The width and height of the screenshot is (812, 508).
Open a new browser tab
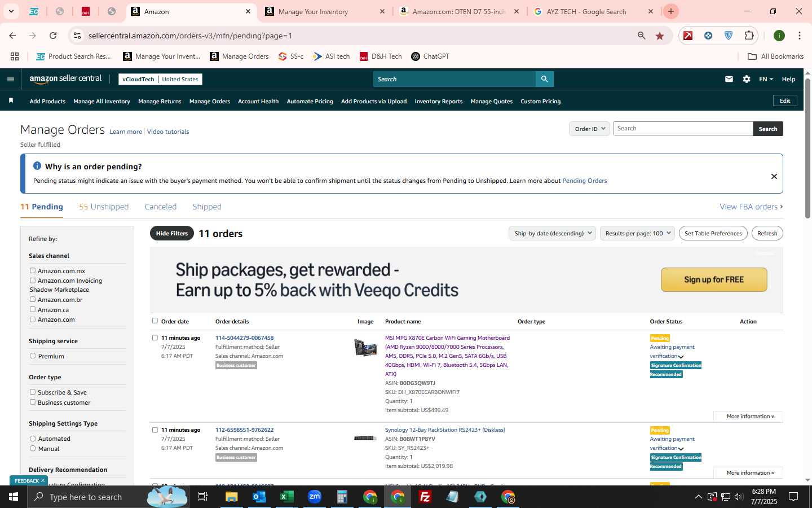pyautogui.click(x=670, y=11)
